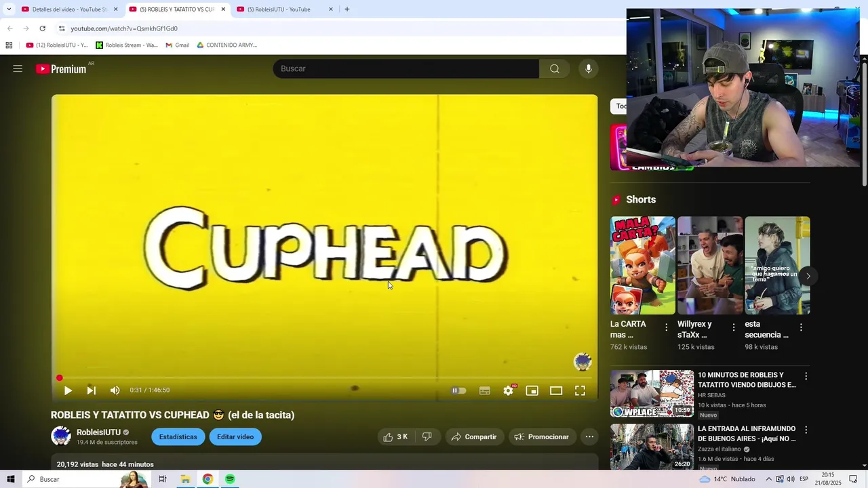Screen dimensions: 868x488
Task: Start voice search with microphone icon
Action: pos(589,68)
